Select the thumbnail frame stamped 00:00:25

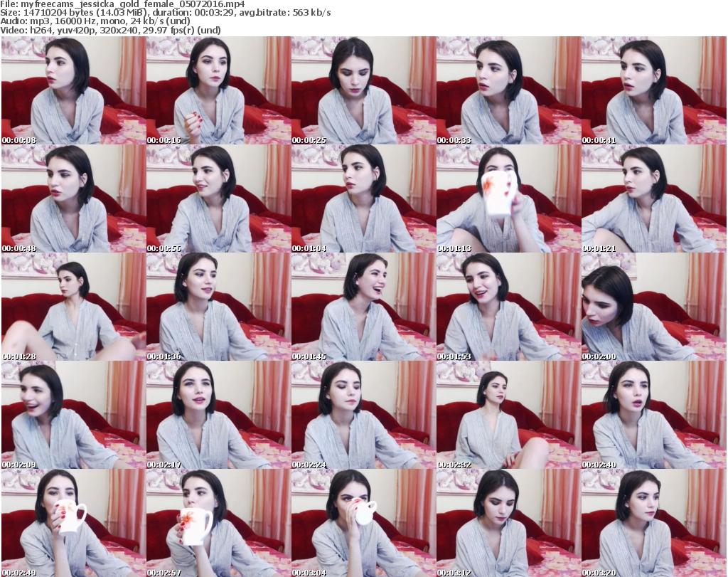point(363,90)
